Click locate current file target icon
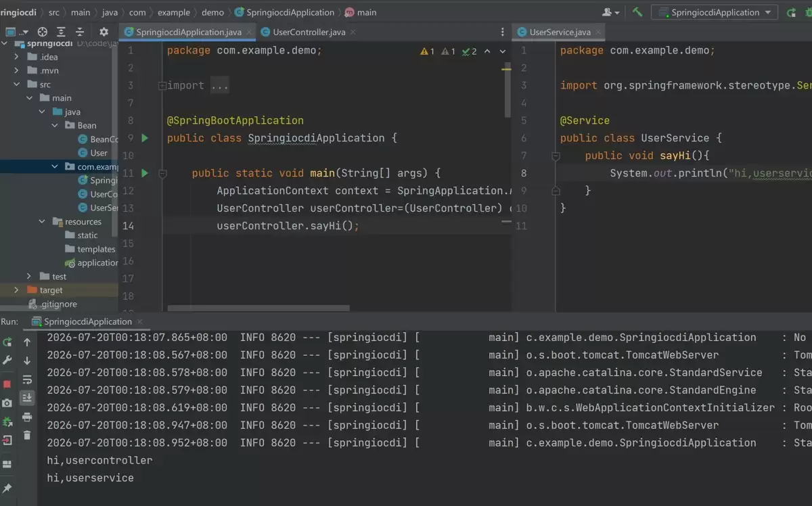The image size is (812, 506). click(x=42, y=32)
